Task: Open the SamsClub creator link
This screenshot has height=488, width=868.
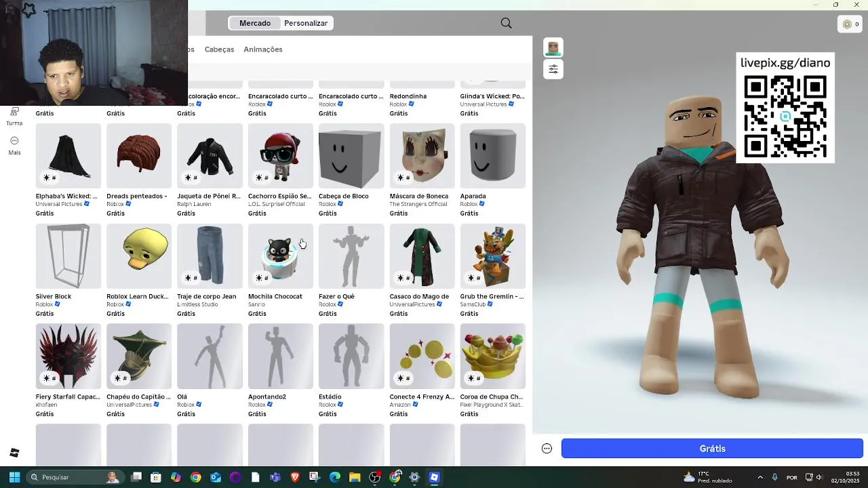Action: point(473,304)
